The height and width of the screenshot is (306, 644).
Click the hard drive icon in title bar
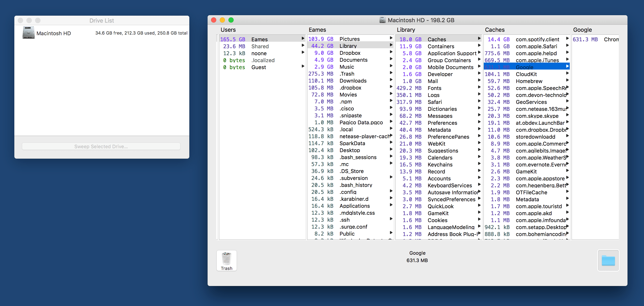(382, 20)
